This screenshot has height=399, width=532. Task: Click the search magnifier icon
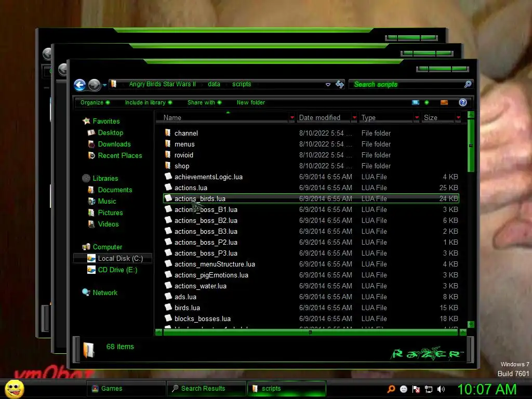pyautogui.click(x=468, y=84)
